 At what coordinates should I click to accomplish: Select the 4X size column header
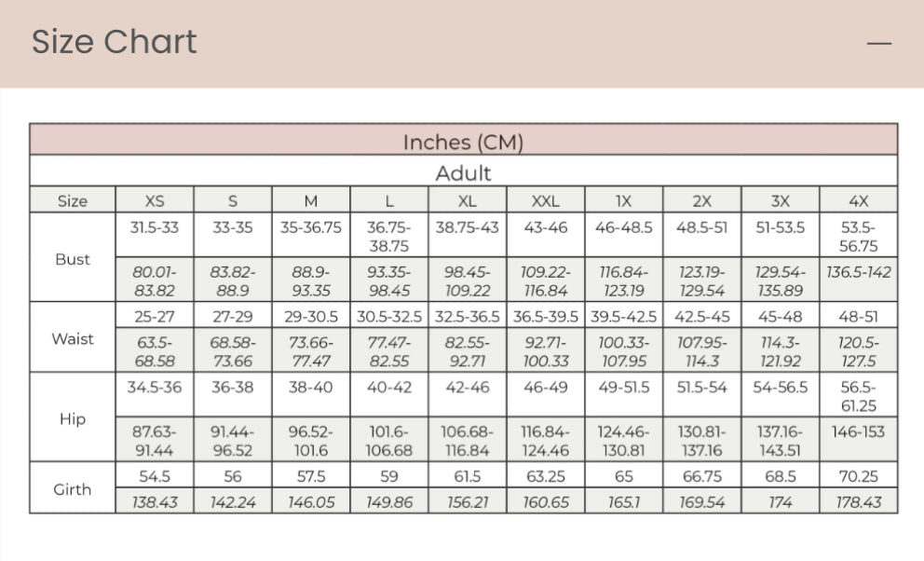point(859,201)
